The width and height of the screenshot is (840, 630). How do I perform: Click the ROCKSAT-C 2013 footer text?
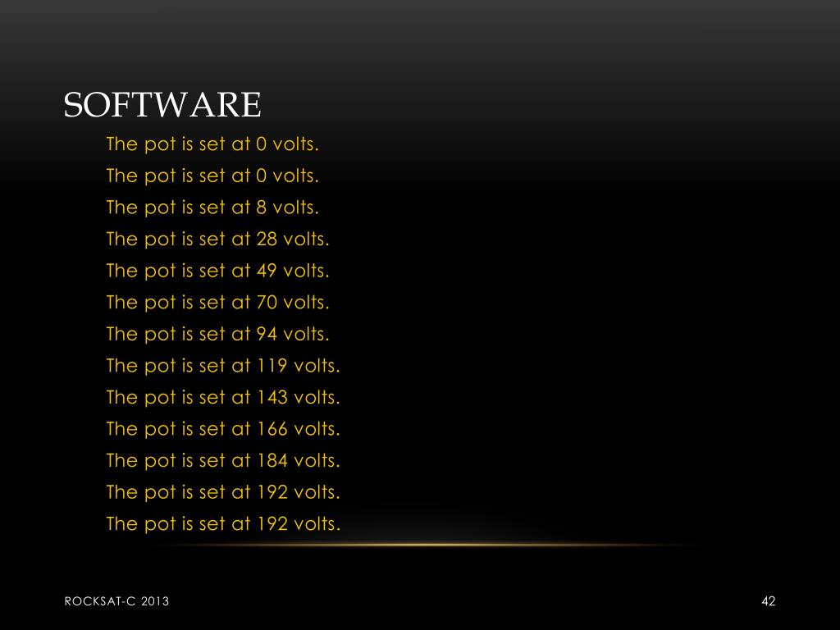tap(116, 601)
